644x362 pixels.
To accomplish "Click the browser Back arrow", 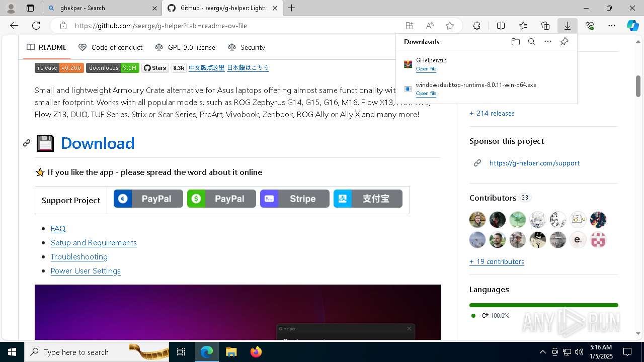I will tap(14, 26).
